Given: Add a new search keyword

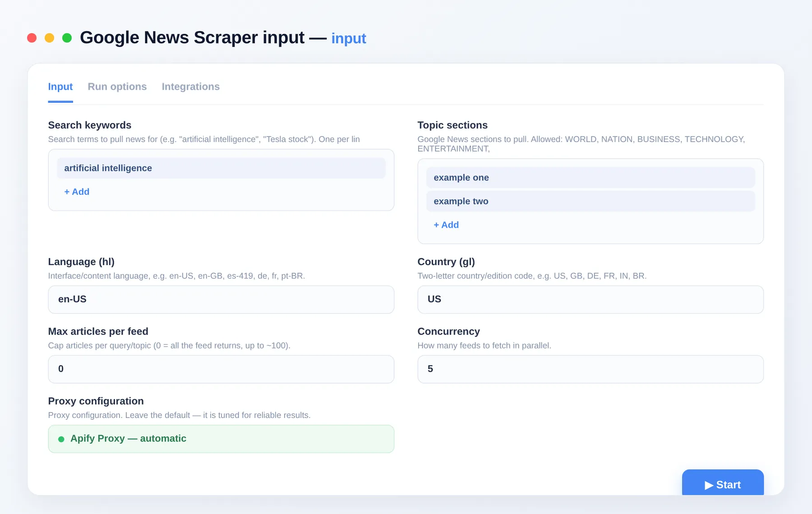Looking at the screenshot, I should click(x=77, y=192).
